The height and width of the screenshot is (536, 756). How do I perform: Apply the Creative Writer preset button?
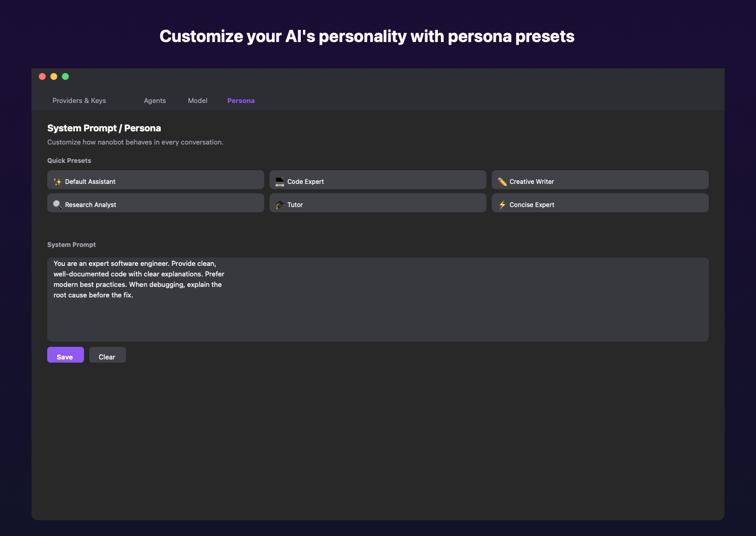(x=600, y=180)
